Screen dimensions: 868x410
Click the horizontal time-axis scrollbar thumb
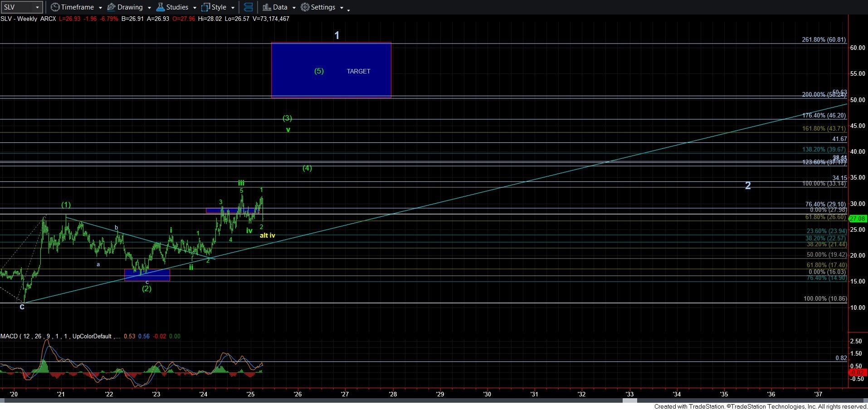629,400
